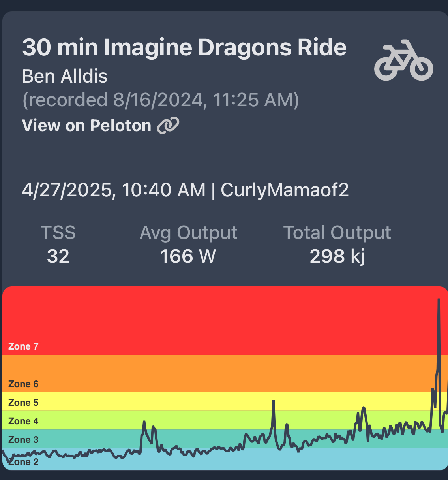This screenshot has width=448, height=480.
Task: Select the 166 W average output value
Action: pos(188,256)
